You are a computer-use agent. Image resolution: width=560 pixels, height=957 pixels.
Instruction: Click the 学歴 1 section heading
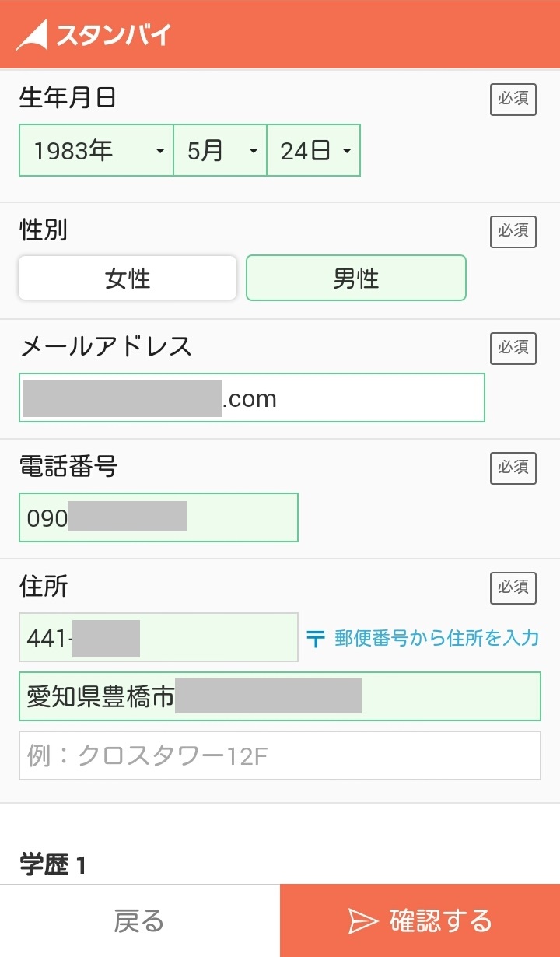point(53,865)
